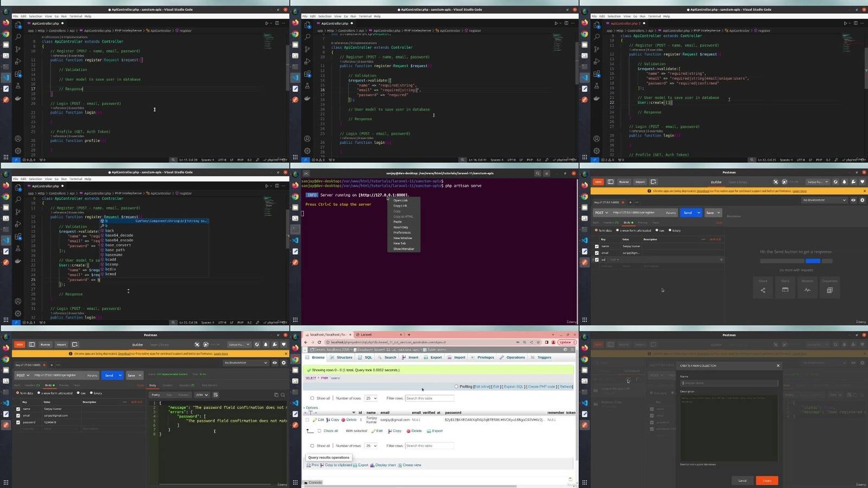Open the JSON response format dropdown
Image resolution: width=868 pixels, height=488 pixels.
tap(202, 395)
